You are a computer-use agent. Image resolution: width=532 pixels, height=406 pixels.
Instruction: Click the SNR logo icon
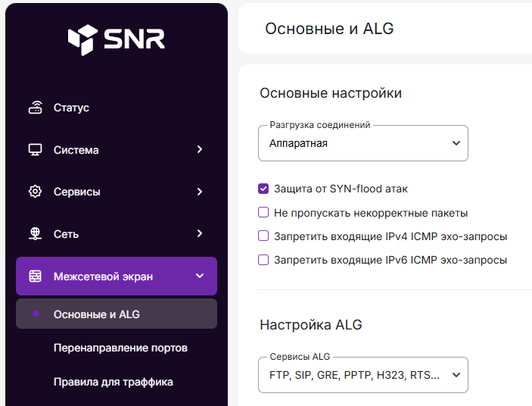click(82, 39)
